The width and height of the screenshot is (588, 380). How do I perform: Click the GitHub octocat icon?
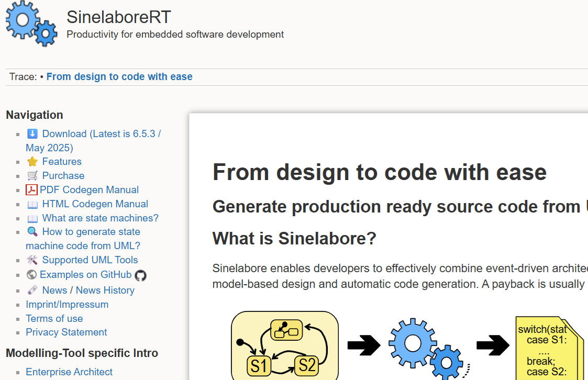click(140, 275)
